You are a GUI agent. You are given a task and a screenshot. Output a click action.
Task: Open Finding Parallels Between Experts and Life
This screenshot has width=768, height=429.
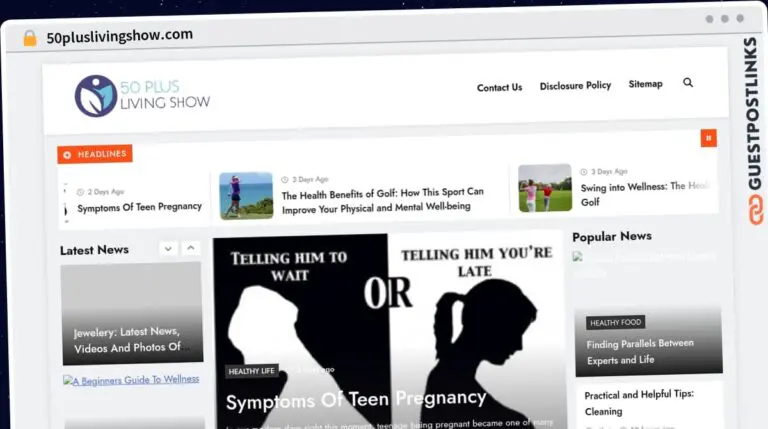[640, 352]
